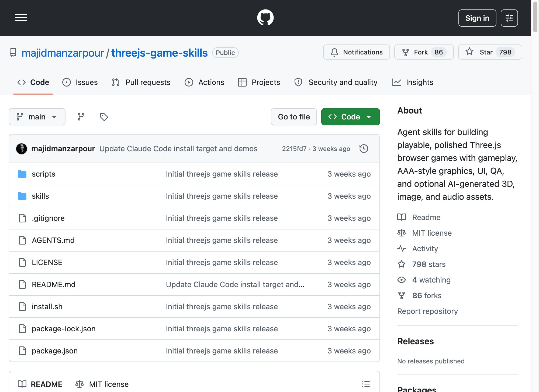Open majidmanzarpour owner profile link
Screen dimensions: 539x392
pos(63,53)
